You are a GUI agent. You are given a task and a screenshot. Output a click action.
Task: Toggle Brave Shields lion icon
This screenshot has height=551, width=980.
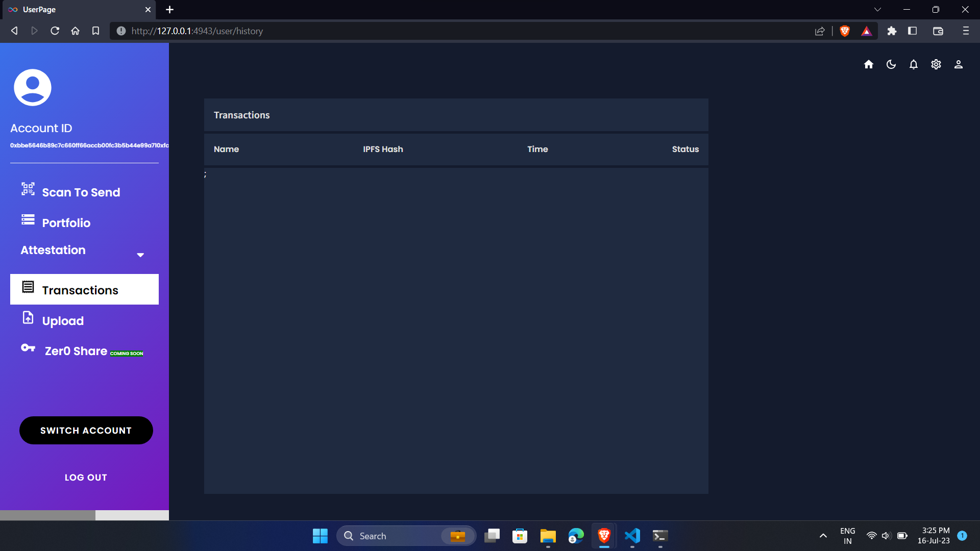[844, 31]
